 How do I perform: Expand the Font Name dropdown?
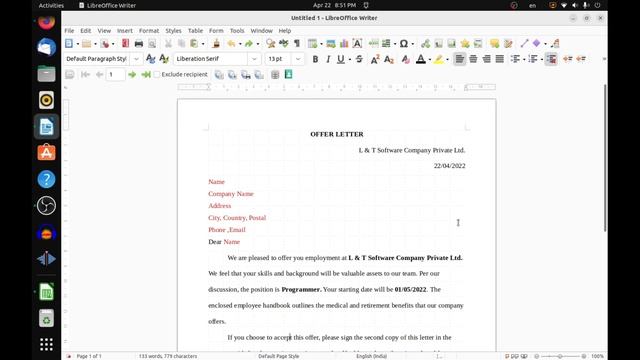pyautogui.click(x=254, y=59)
